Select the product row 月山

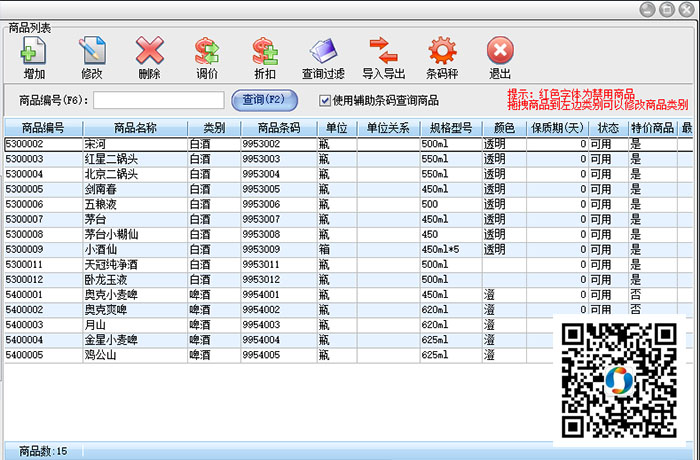pos(279,326)
